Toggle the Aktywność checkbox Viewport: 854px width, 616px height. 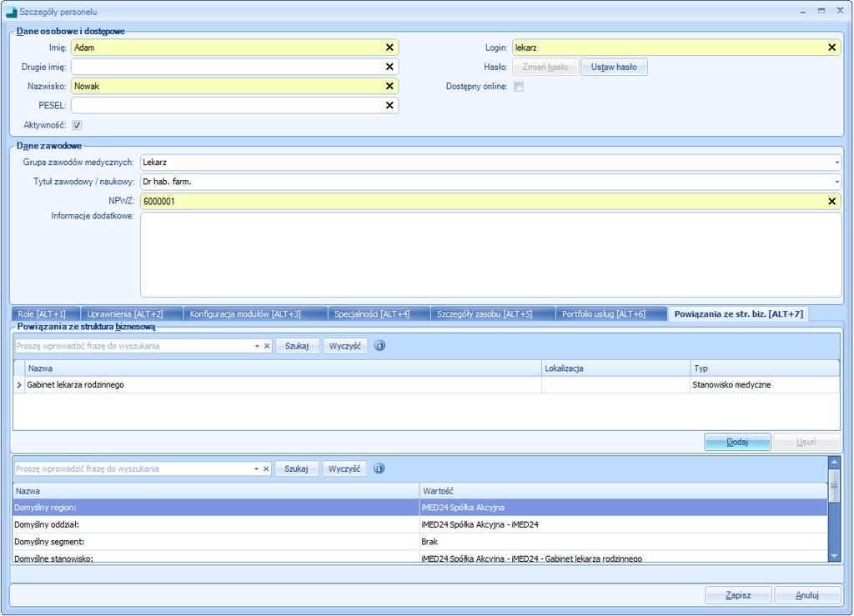pos(78,125)
